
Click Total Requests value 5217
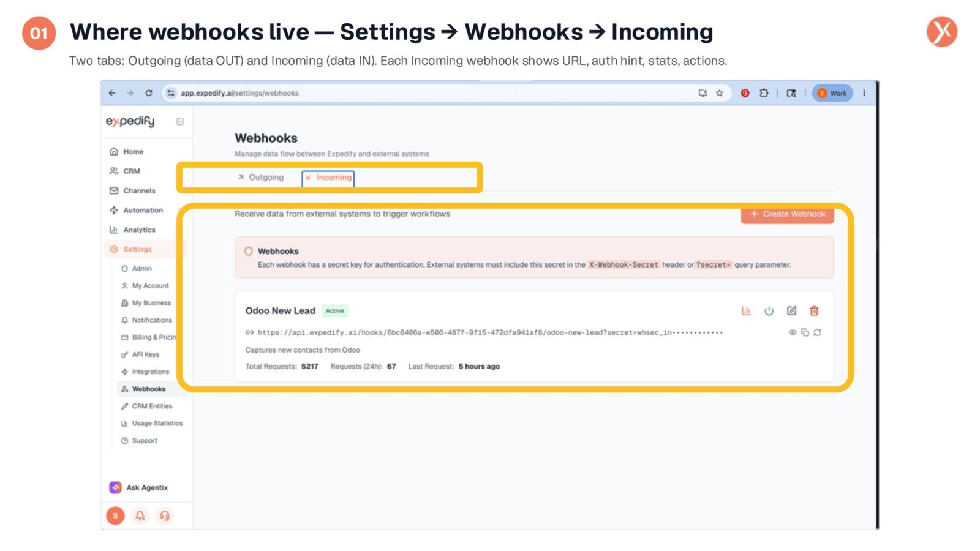(x=310, y=367)
